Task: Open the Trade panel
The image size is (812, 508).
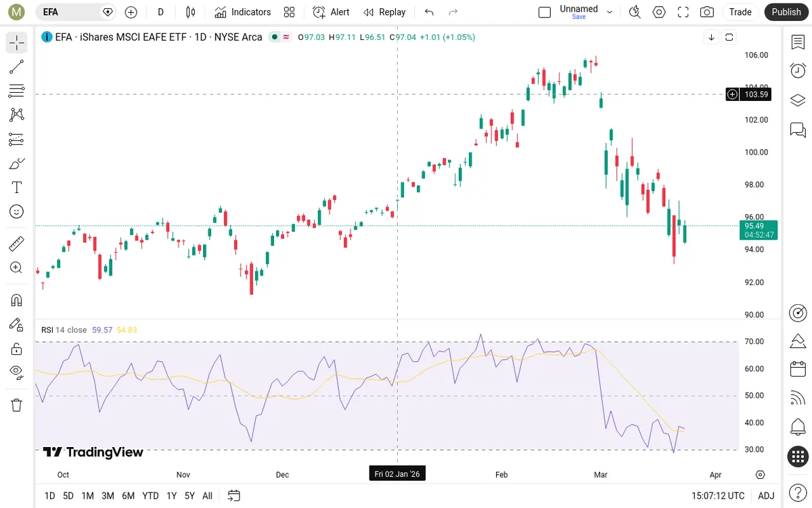Action: point(740,12)
